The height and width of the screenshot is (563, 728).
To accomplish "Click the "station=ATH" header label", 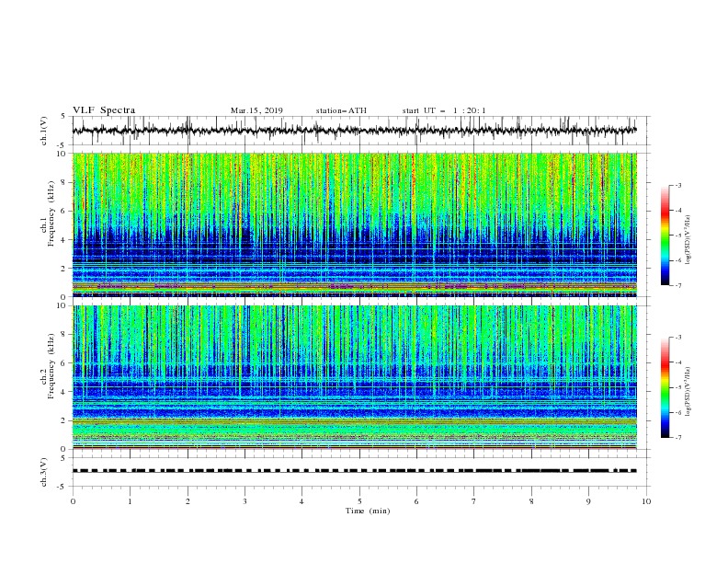I will coord(341,110).
